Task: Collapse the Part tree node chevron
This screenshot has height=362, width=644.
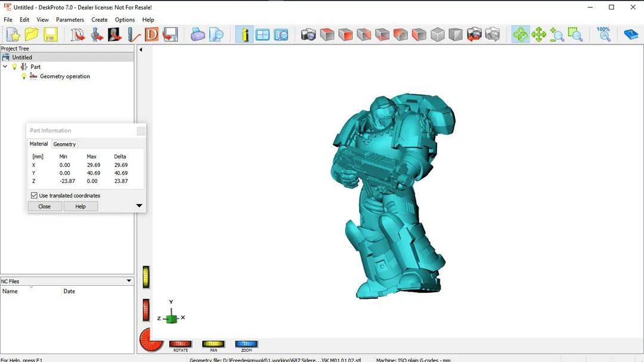Action: (x=5, y=67)
